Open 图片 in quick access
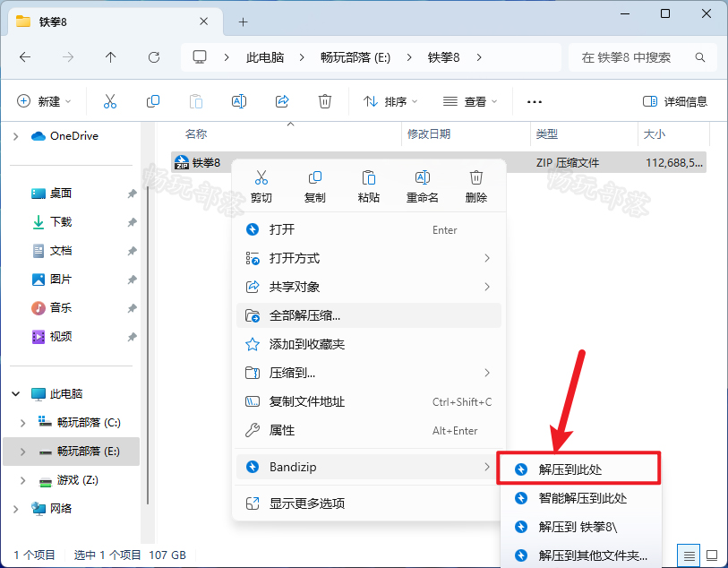728x568 pixels. pyautogui.click(x=52, y=280)
